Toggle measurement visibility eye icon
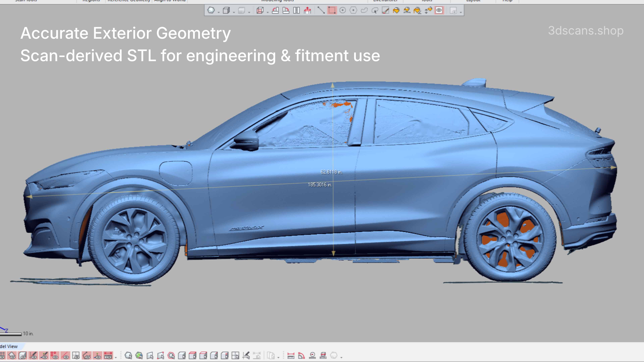The image size is (644, 362). (108, 355)
